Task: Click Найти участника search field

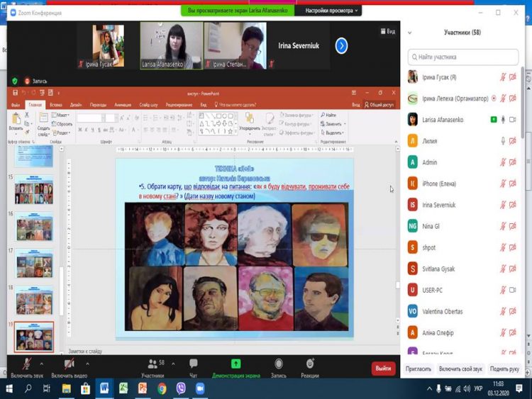Action: [462, 57]
